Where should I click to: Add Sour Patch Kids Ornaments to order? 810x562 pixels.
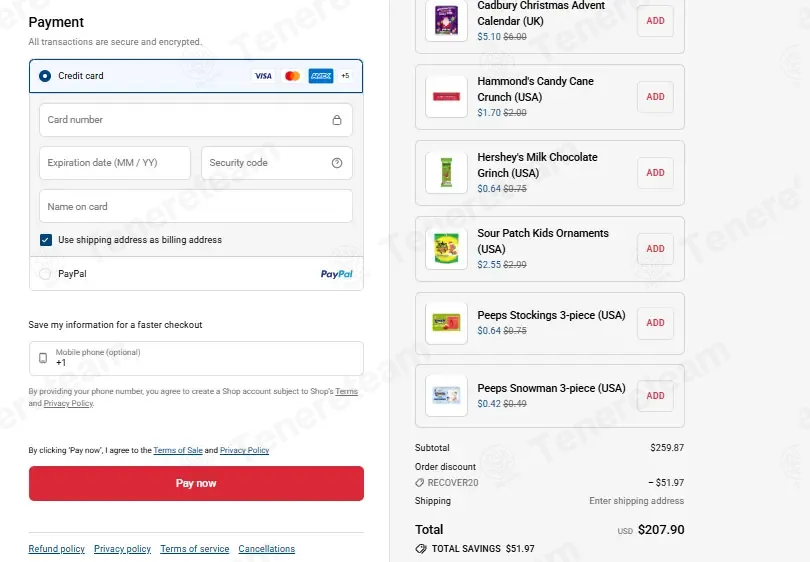[655, 248]
